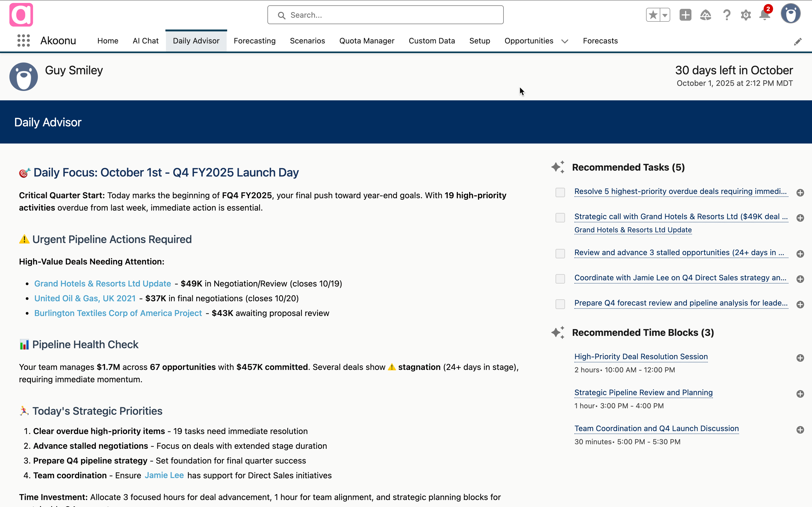This screenshot has height=507, width=812.
Task: Click the edit navigation pencil icon
Action: coord(798,42)
